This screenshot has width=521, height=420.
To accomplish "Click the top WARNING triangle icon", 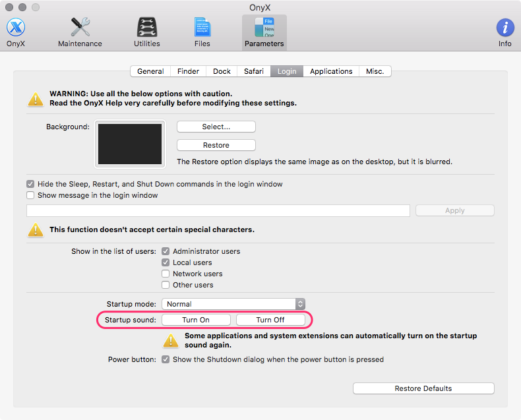I will (36, 99).
